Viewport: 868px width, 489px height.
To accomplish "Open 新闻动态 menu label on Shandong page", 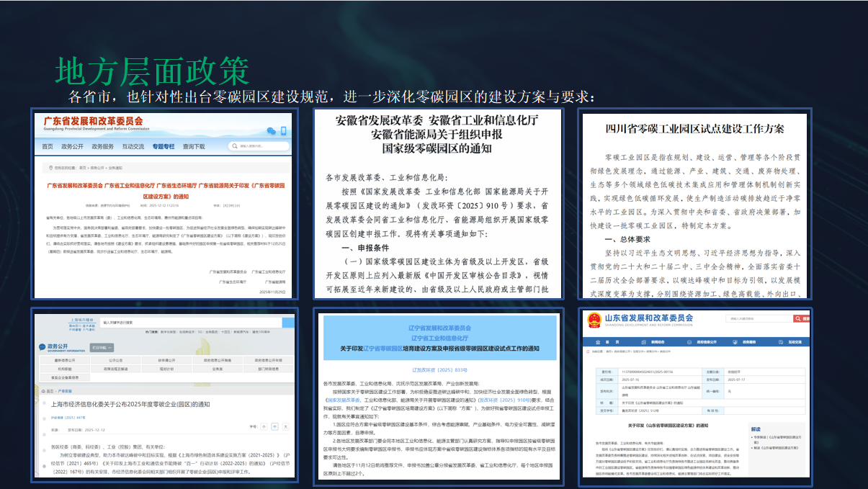I will click(x=658, y=342).
